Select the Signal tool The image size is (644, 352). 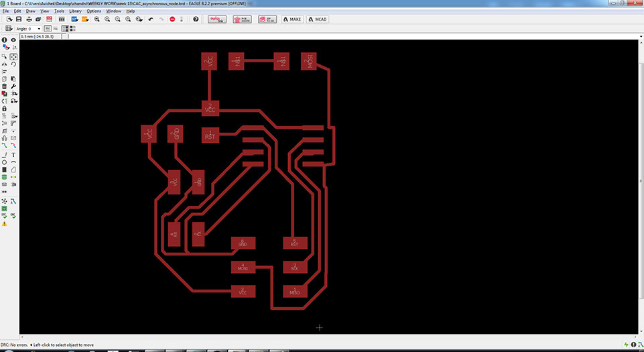[x=13, y=178]
